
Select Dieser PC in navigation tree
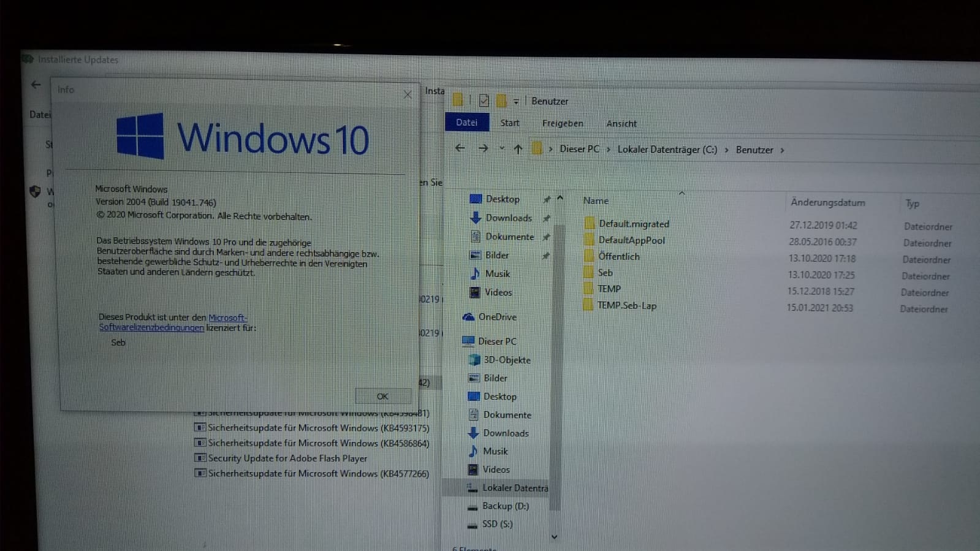(x=496, y=341)
